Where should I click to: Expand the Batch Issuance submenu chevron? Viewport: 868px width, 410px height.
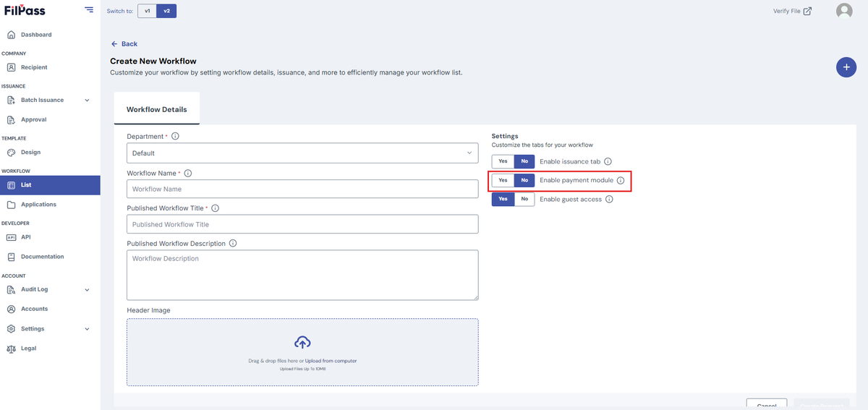click(x=87, y=101)
